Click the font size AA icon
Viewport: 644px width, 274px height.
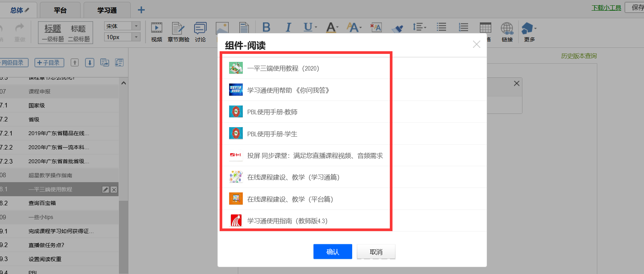click(x=353, y=27)
